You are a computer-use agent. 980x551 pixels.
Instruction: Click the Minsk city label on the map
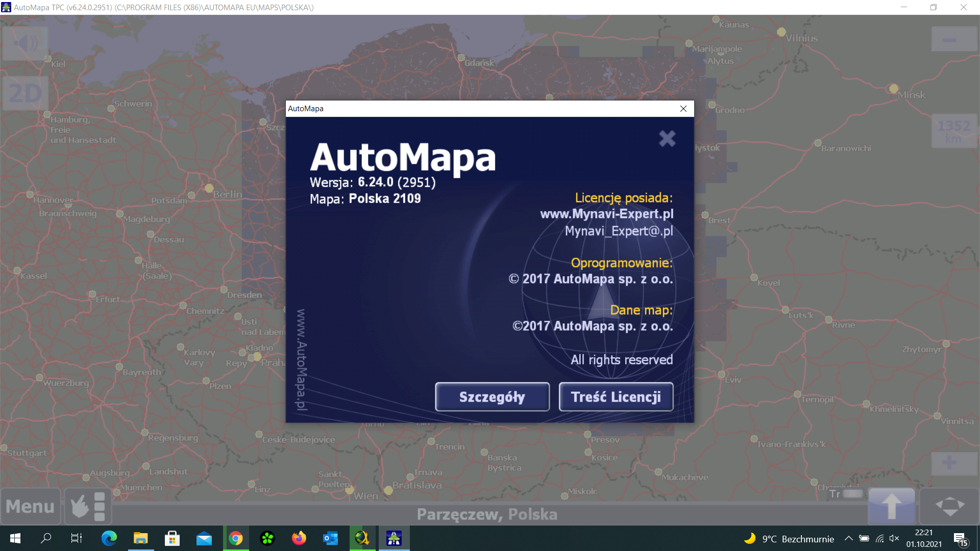[912, 95]
